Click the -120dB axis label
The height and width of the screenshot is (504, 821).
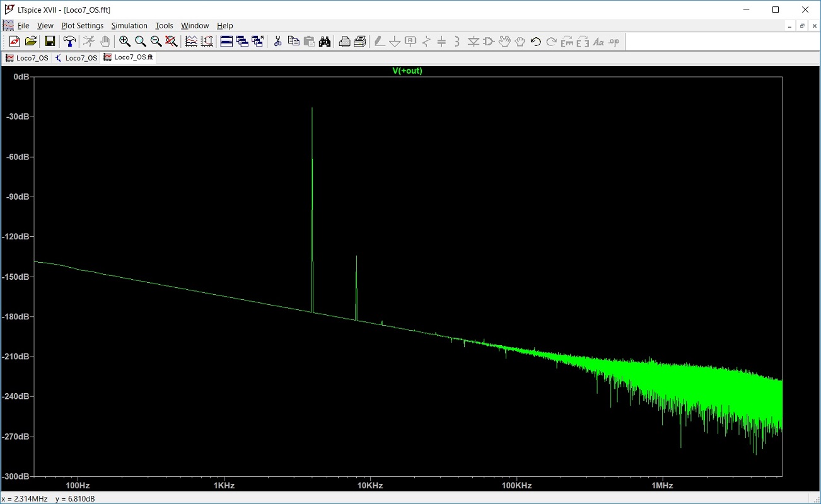(16, 236)
